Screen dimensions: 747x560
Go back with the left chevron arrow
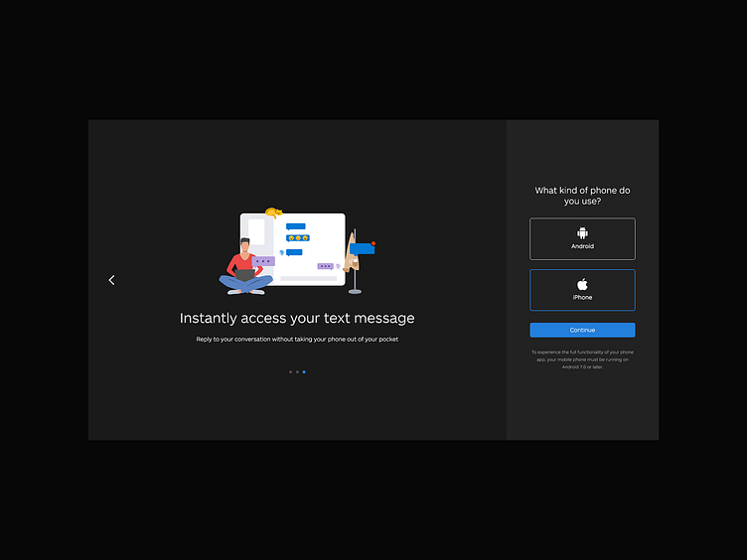coord(111,280)
